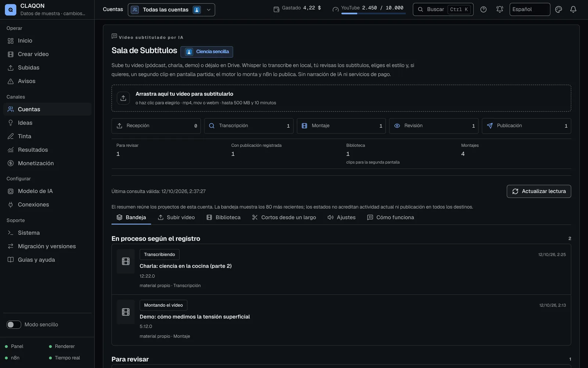Open the Biblioteca tab
Image resolution: width=588 pixels, height=368 pixels.
223,217
